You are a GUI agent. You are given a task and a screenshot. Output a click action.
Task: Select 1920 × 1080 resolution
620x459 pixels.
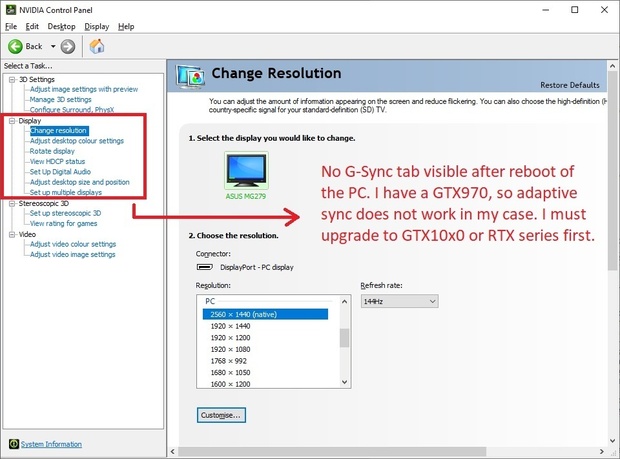coord(231,349)
